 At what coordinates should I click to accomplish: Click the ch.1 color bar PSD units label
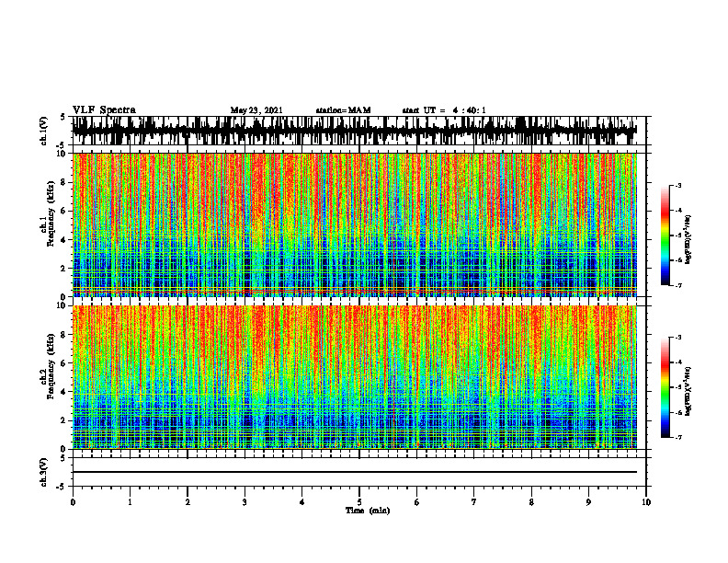point(688,239)
